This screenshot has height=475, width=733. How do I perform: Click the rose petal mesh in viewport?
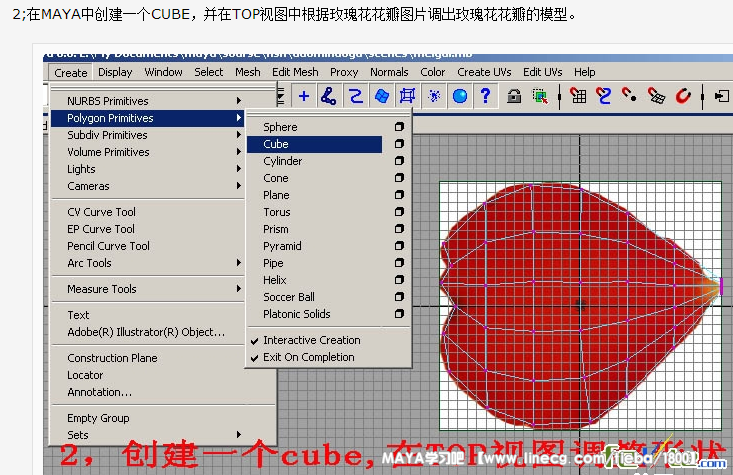click(580, 304)
